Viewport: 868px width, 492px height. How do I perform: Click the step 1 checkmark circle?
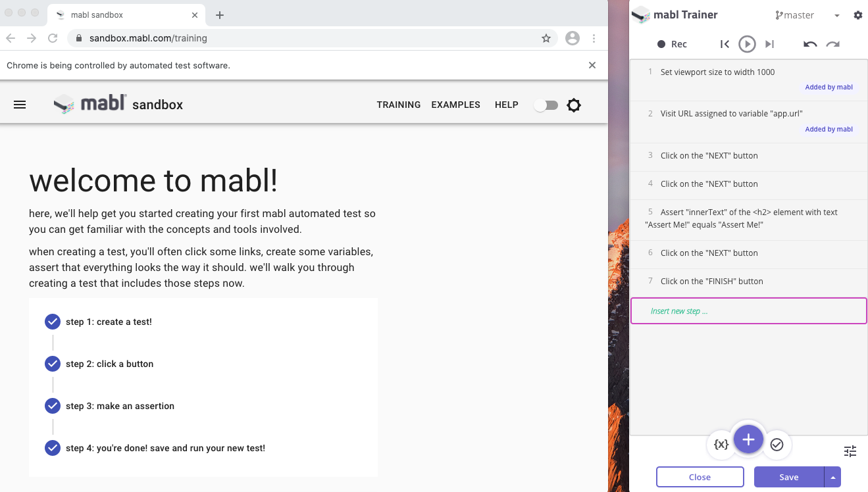(53, 322)
